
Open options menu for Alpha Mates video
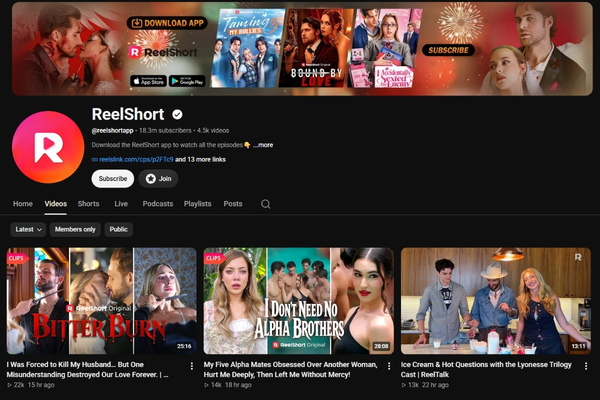pos(389,366)
